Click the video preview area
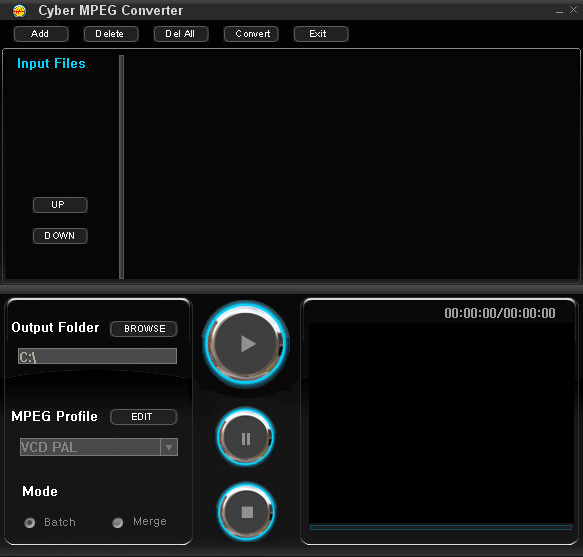This screenshot has height=557, width=583. tap(441, 423)
